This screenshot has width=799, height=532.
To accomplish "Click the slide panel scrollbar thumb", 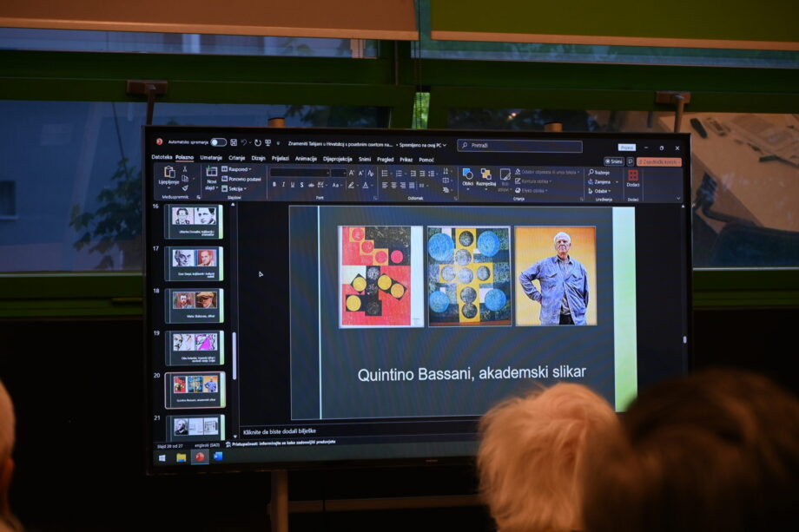I will point(234,355).
